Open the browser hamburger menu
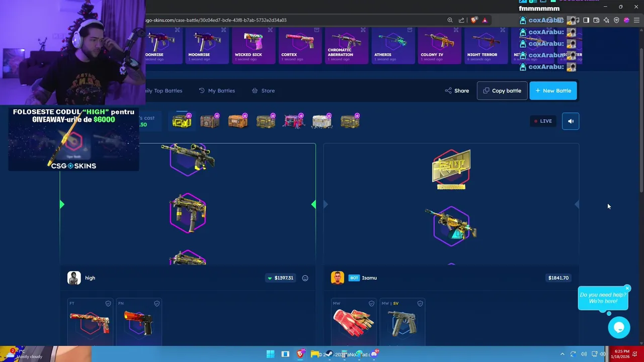644x362 pixels. pyautogui.click(x=636, y=20)
